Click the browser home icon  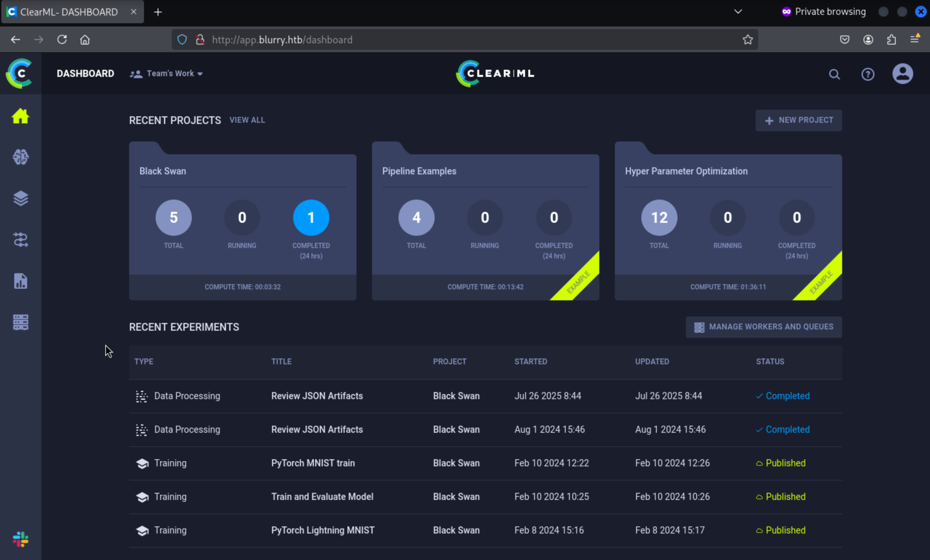(x=85, y=40)
